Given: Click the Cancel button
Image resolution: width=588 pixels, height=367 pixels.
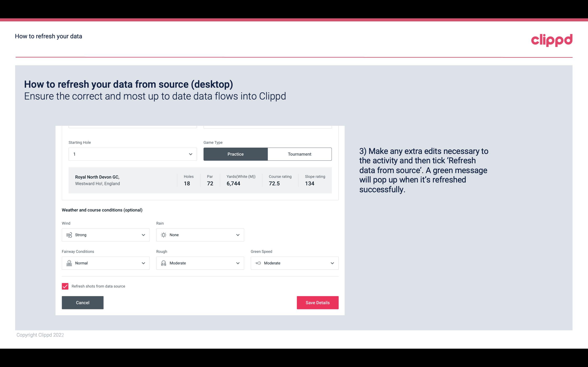Looking at the screenshot, I should 83,303.
